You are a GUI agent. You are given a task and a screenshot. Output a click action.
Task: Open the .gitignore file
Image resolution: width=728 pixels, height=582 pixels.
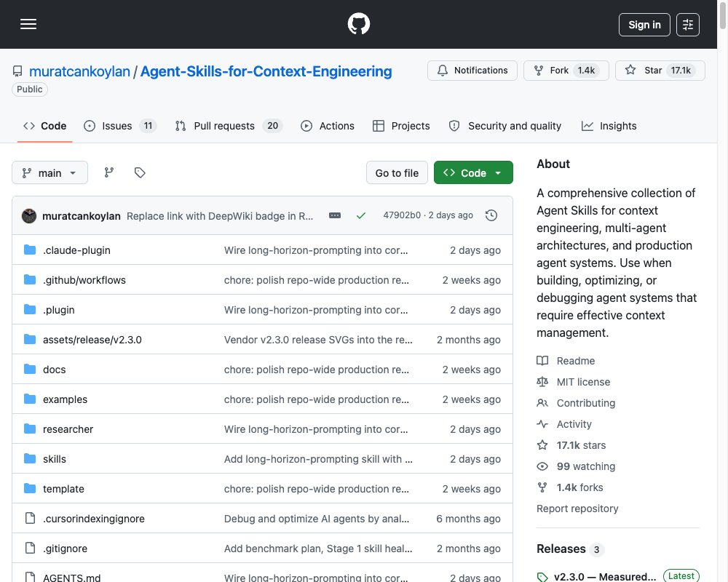pos(65,549)
